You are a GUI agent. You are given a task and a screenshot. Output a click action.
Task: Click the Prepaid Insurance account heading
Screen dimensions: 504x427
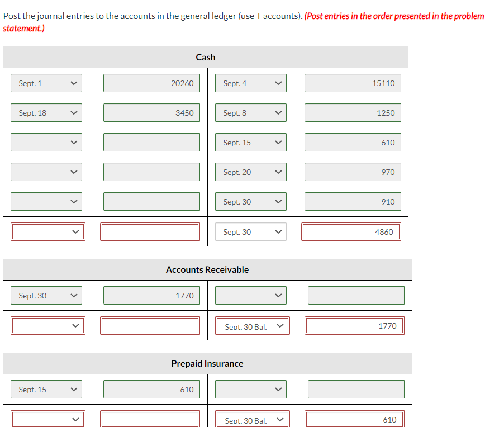click(x=207, y=363)
